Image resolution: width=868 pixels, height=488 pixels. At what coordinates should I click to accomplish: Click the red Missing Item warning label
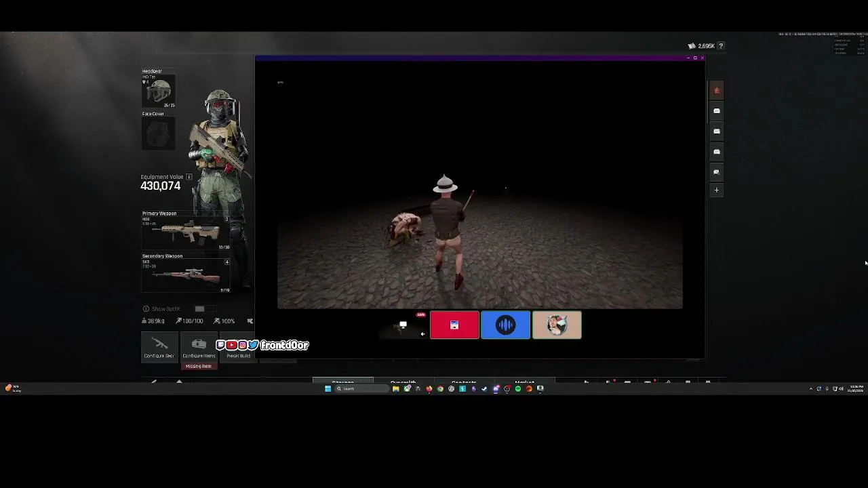tap(199, 366)
